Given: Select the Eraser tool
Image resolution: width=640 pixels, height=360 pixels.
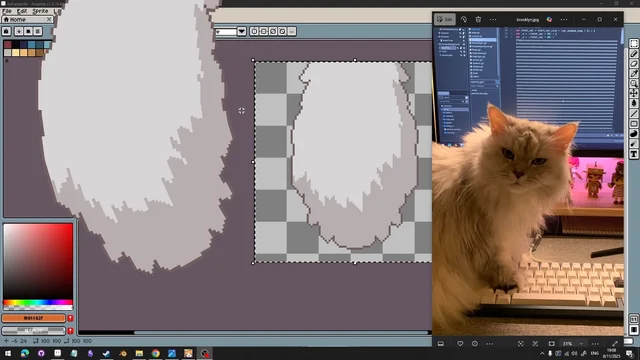Looking at the screenshot, I should pos(633,64).
